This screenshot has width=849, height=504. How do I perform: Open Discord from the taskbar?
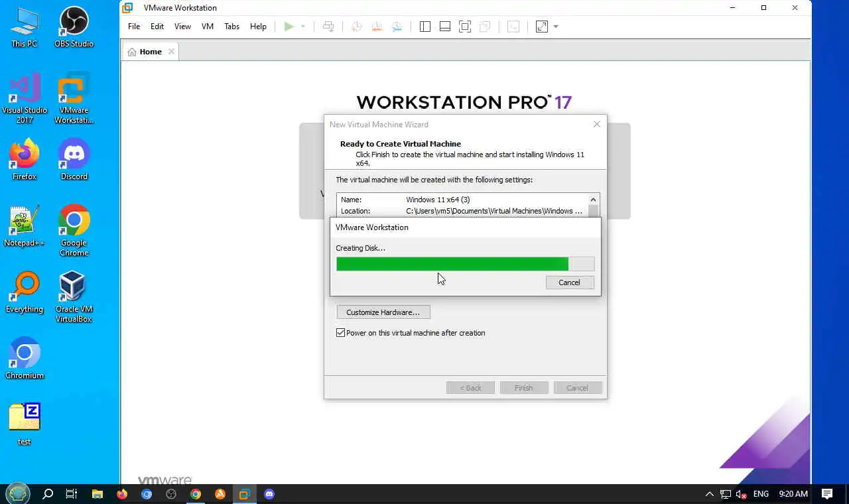click(269, 494)
